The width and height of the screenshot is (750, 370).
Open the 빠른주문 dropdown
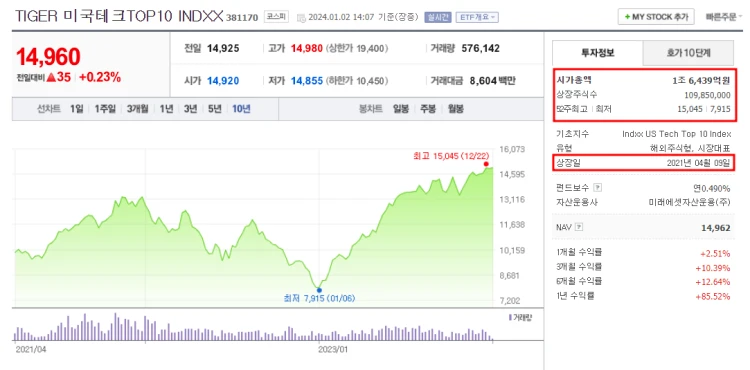pyautogui.click(x=723, y=17)
